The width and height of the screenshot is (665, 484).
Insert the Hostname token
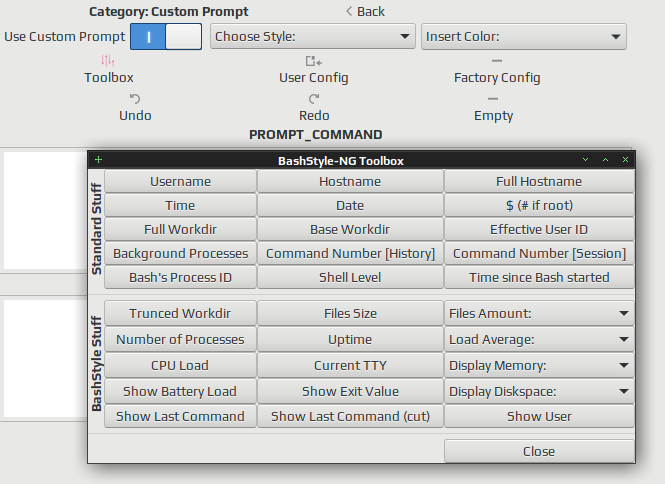pyautogui.click(x=350, y=182)
